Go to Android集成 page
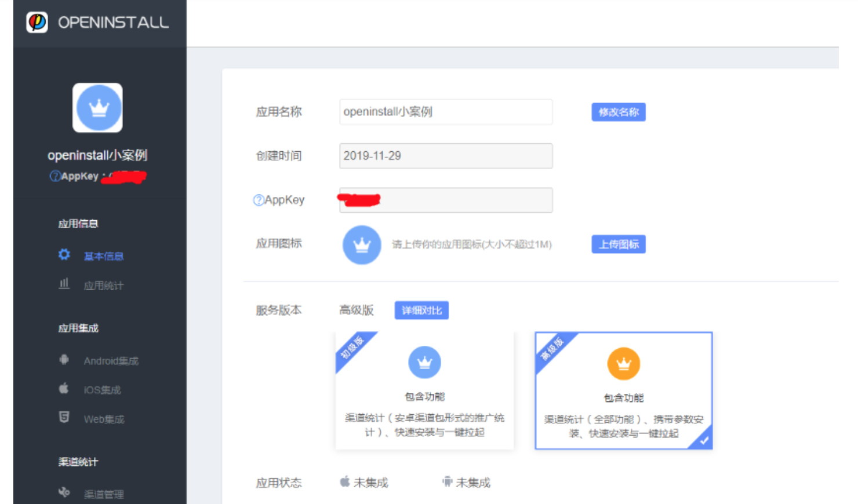This screenshot has width=858, height=504. [111, 361]
